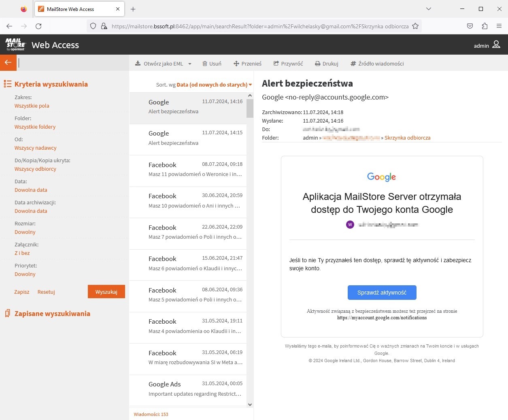This screenshot has height=420, width=508.
Task: Click the search text input field
Action: coord(73,63)
